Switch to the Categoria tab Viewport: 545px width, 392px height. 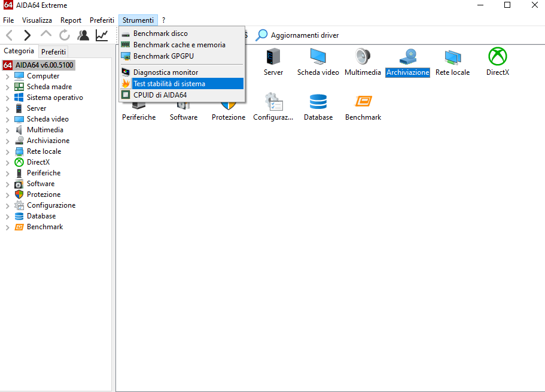pos(19,51)
